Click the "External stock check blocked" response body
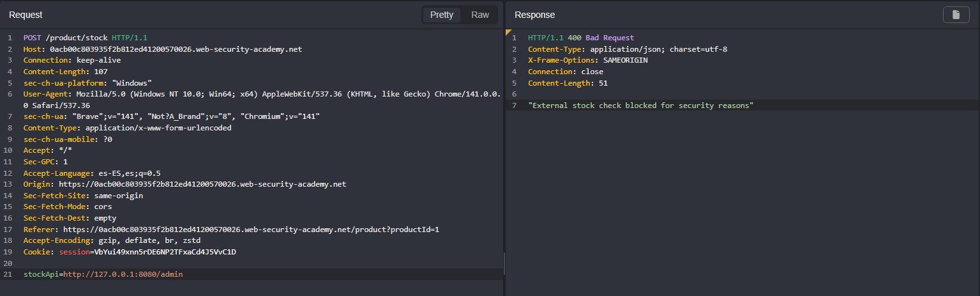Image resolution: width=980 pixels, height=296 pixels. pos(641,105)
